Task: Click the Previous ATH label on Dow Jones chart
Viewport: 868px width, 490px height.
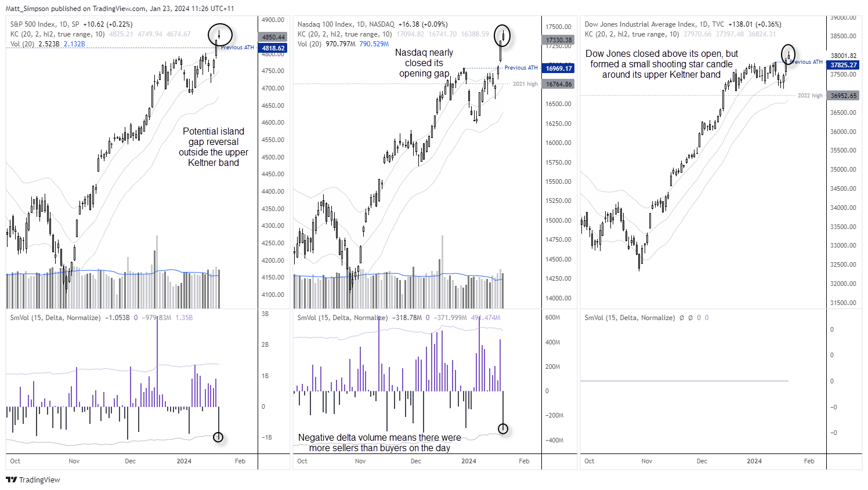Action: 806,62
